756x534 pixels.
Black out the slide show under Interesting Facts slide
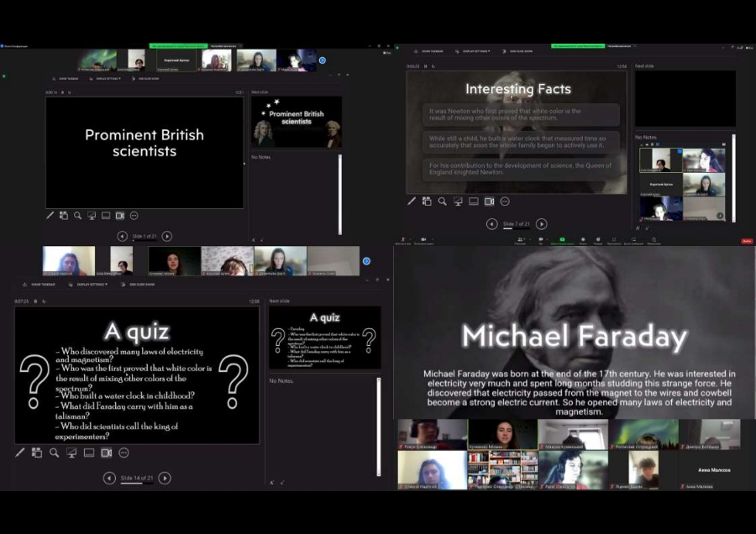click(x=458, y=202)
